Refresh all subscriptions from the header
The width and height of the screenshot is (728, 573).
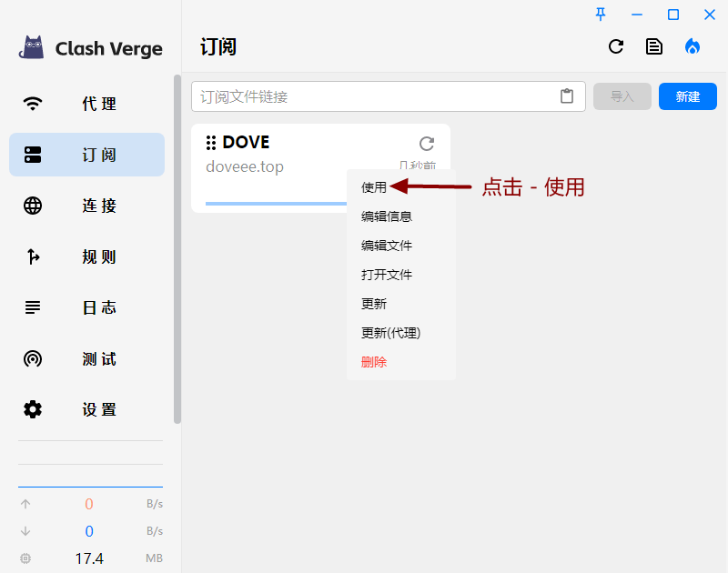616,46
